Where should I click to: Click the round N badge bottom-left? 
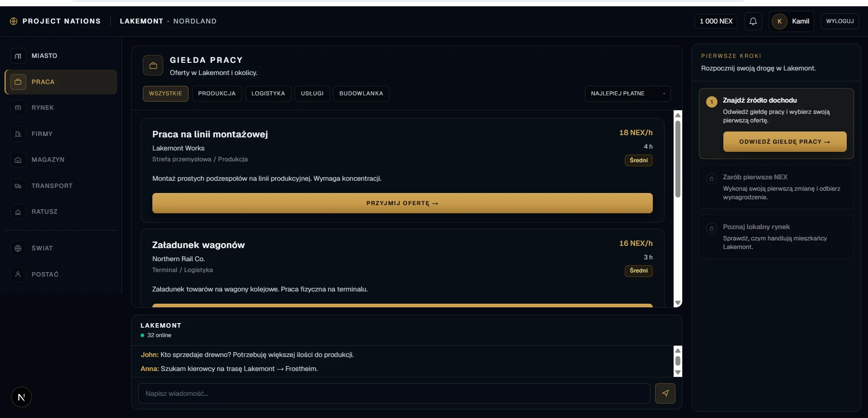click(21, 397)
